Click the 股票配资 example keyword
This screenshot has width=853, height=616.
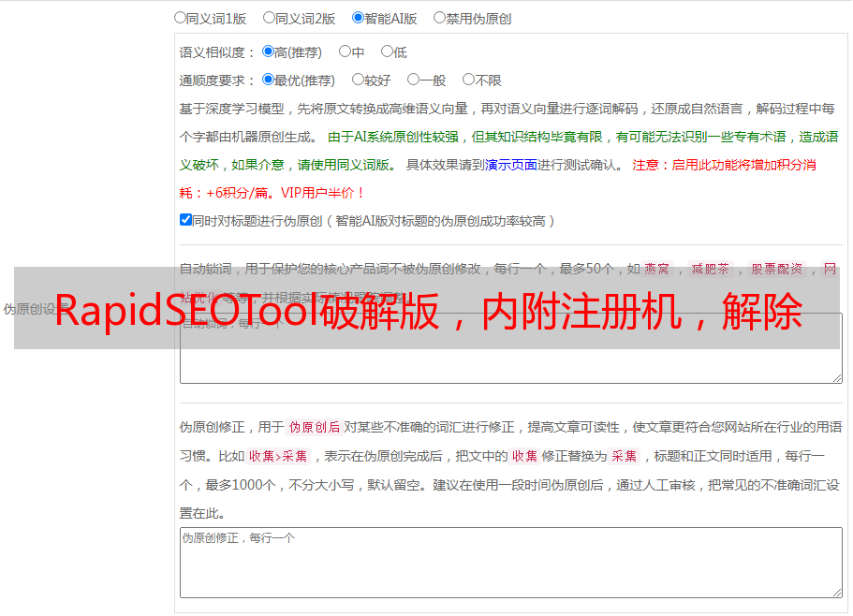[x=777, y=269]
